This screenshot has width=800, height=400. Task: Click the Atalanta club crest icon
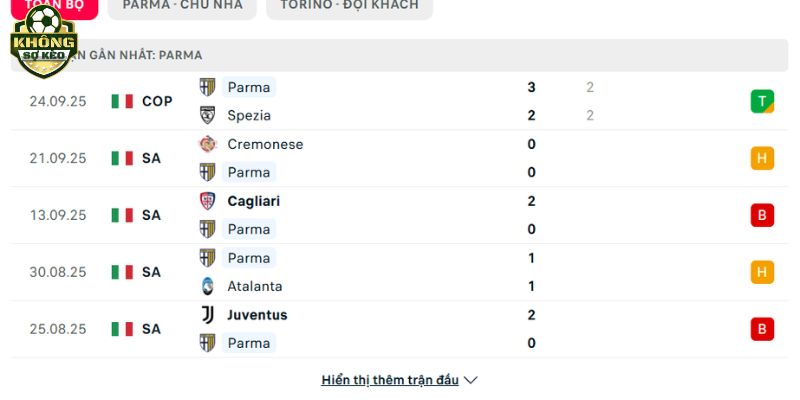pos(207,286)
